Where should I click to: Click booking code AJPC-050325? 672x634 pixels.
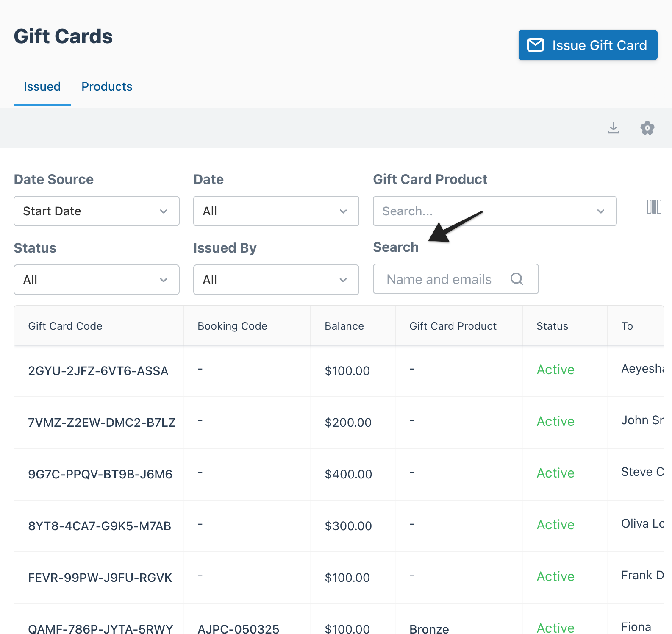click(239, 628)
